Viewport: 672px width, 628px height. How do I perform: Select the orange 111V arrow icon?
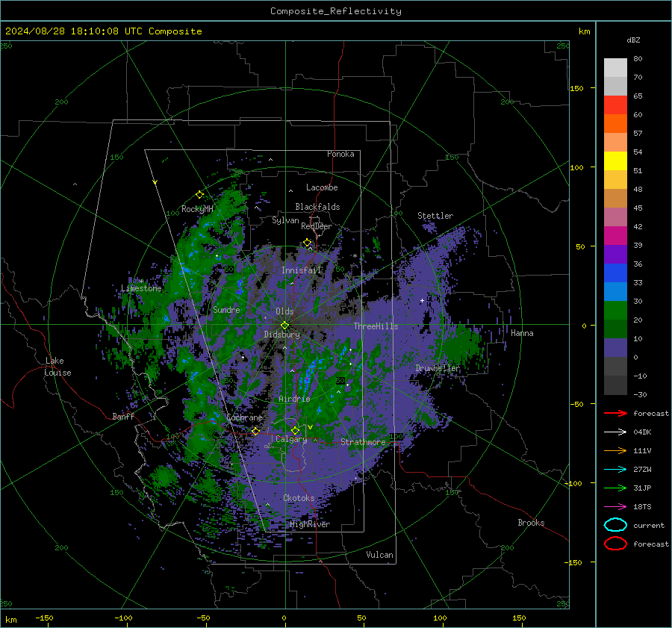(x=615, y=450)
